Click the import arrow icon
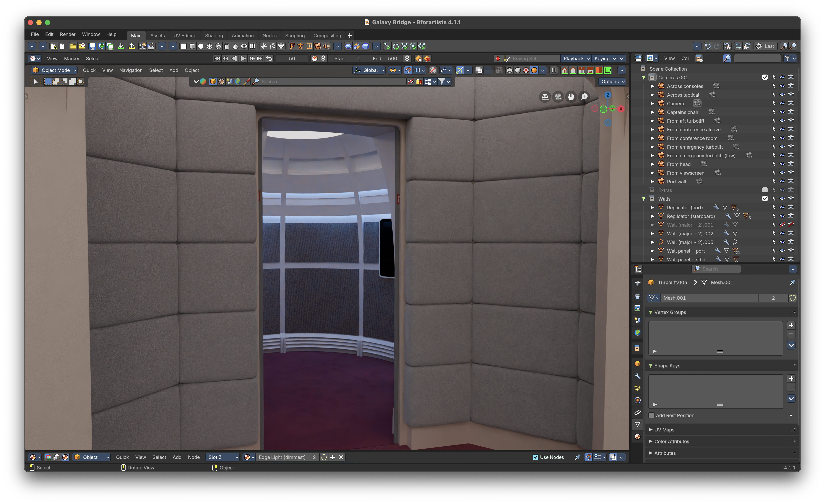Screen dimensions: 825x504 (x=121, y=46)
